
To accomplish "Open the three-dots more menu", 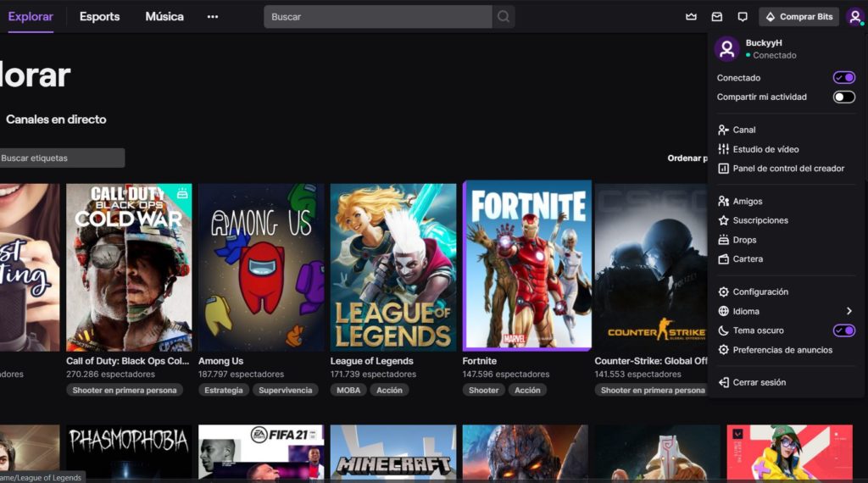I will point(213,17).
